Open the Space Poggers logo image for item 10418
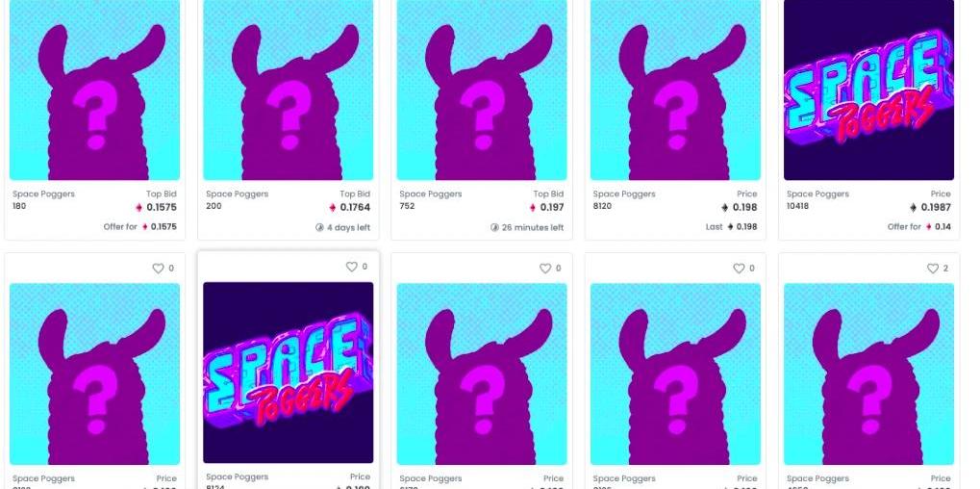Screen dimensions: 980x489 868,90
